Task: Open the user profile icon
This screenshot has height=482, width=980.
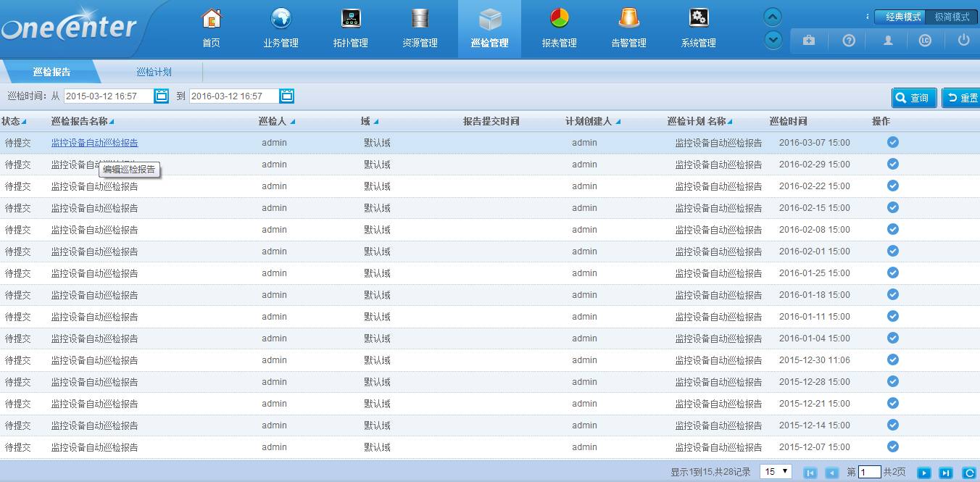Action: pyautogui.click(x=886, y=41)
